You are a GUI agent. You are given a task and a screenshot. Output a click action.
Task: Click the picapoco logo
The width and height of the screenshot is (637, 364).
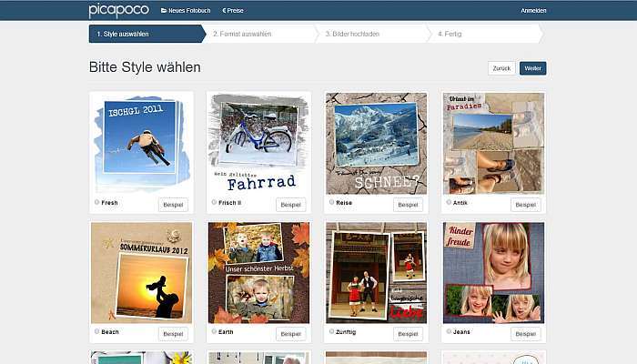[119, 10]
